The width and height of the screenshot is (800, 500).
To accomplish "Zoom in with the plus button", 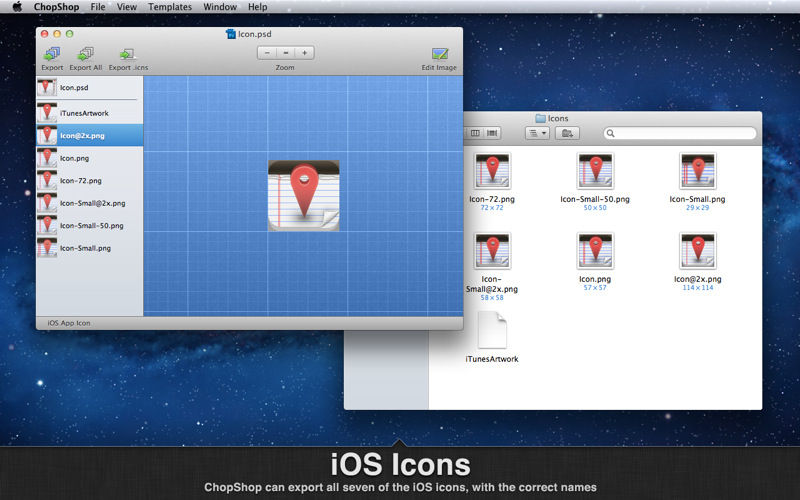I will 305,53.
